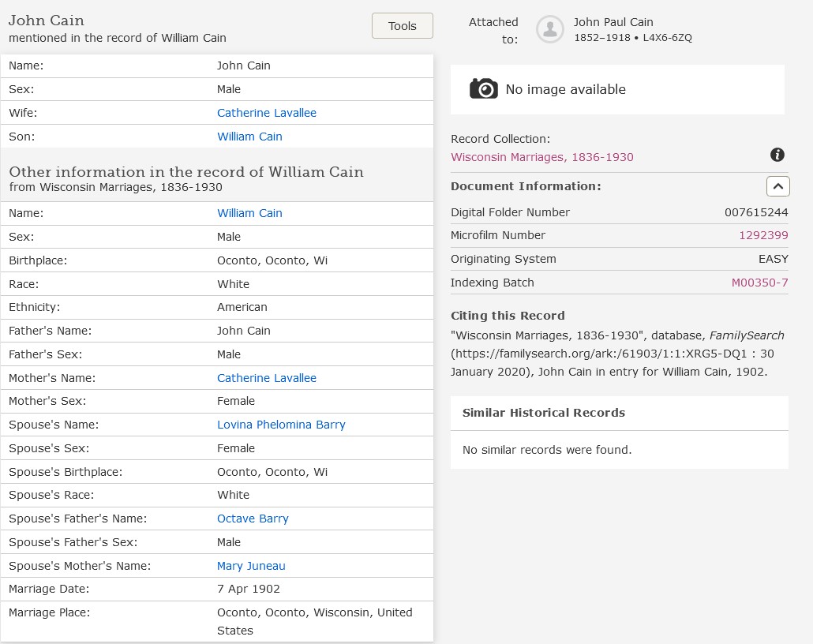Click the info icon beside Record Collection

tap(777, 155)
